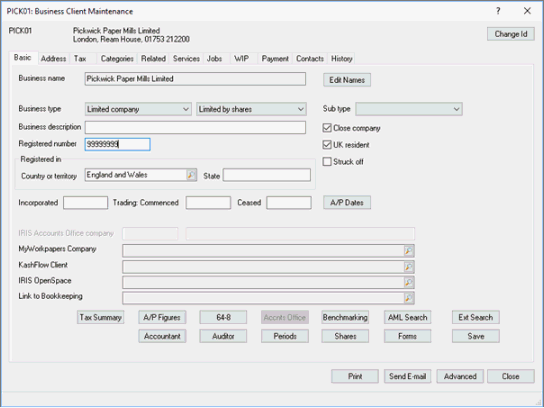The image size is (544, 408).
Task: Click the Ext Search button
Action: pyautogui.click(x=476, y=317)
